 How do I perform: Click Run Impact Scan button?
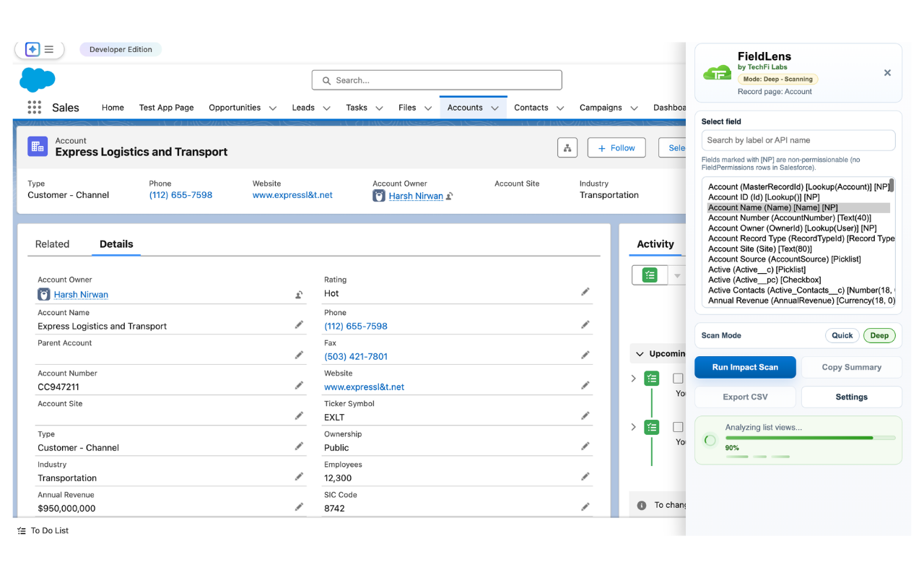point(745,367)
